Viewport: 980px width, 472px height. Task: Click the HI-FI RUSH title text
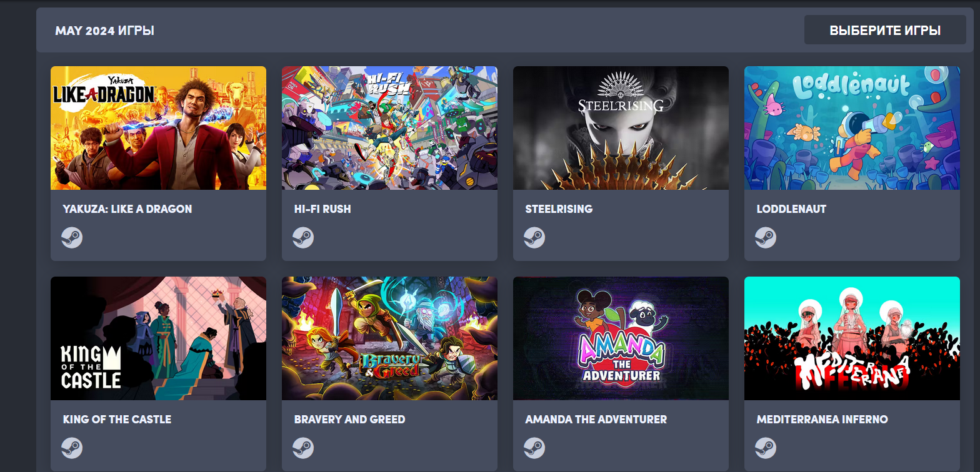pyautogui.click(x=322, y=209)
